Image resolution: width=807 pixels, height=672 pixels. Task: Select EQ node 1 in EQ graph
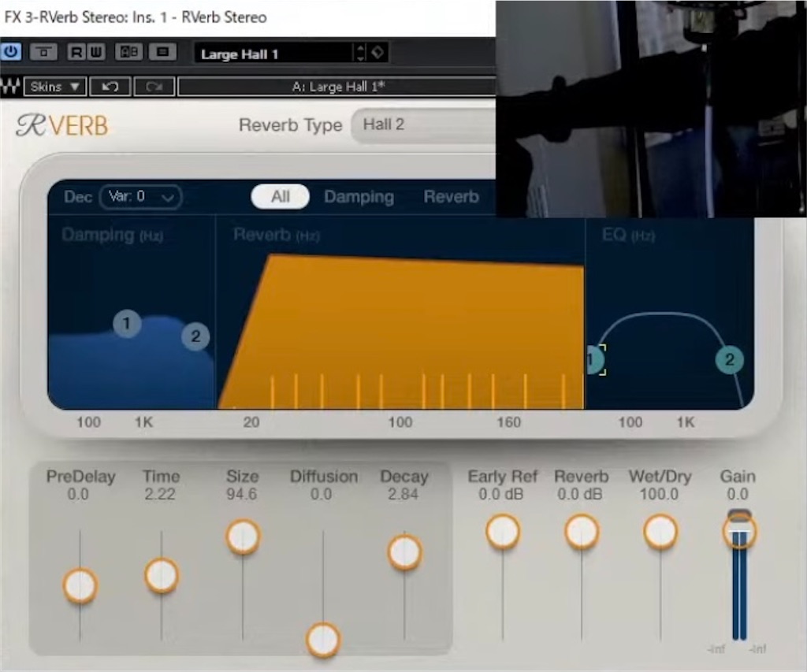click(x=595, y=360)
